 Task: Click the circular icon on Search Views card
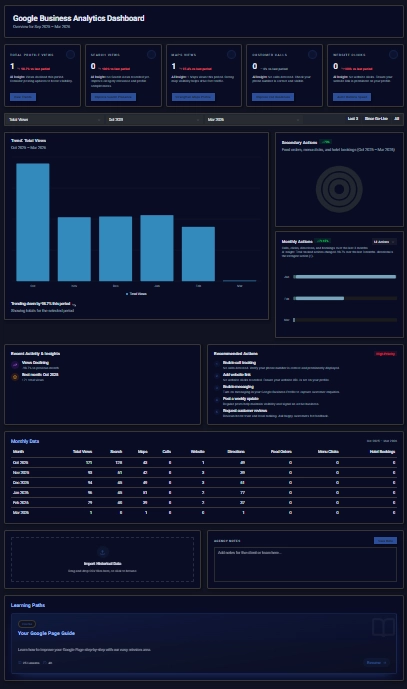click(x=151, y=54)
